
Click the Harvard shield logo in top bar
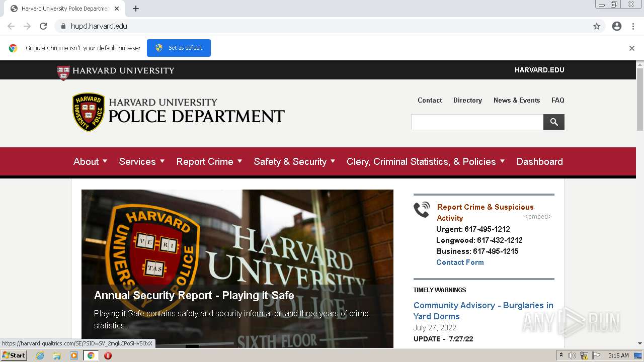63,72
